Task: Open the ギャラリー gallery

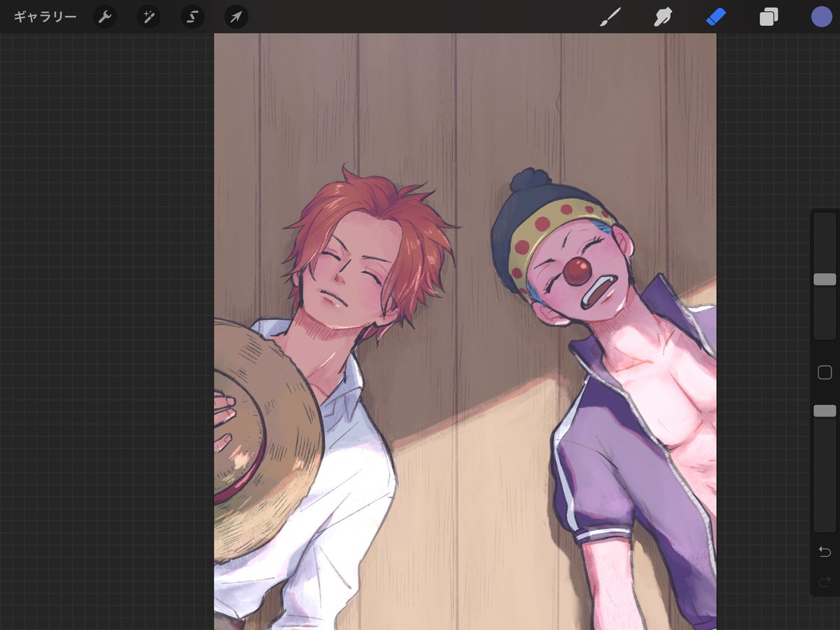Action: (45, 17)
